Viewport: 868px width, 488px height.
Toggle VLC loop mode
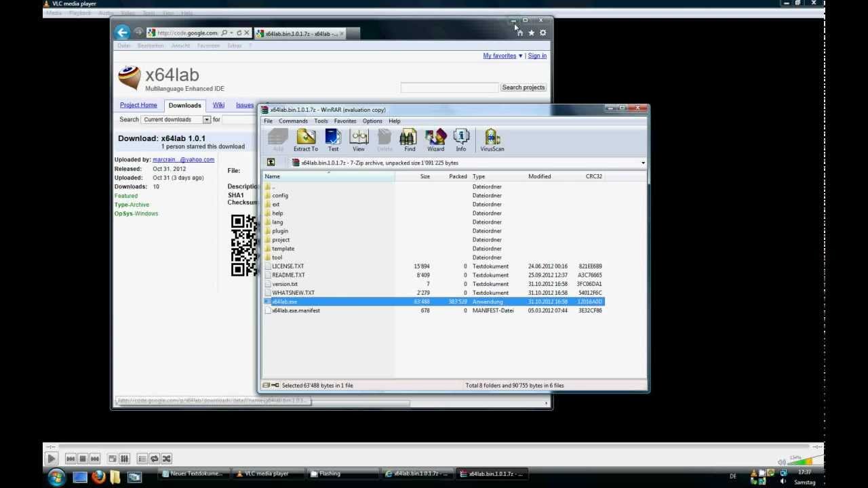coord(155,459)
